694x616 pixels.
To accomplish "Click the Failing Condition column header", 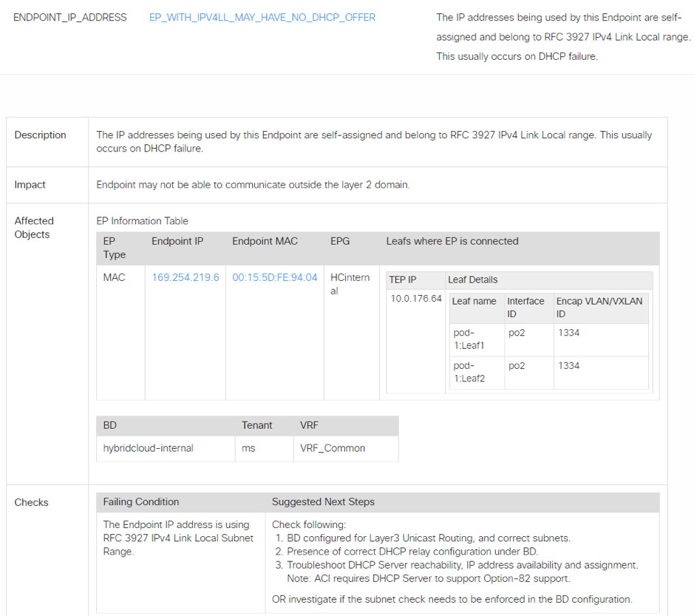I will [x=141, y=502].
